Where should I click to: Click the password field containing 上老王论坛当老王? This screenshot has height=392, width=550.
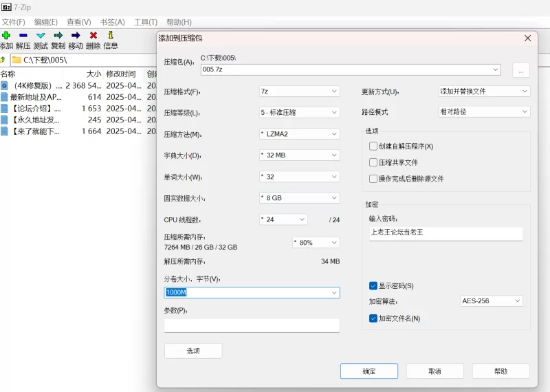click(x=445, y=232)
